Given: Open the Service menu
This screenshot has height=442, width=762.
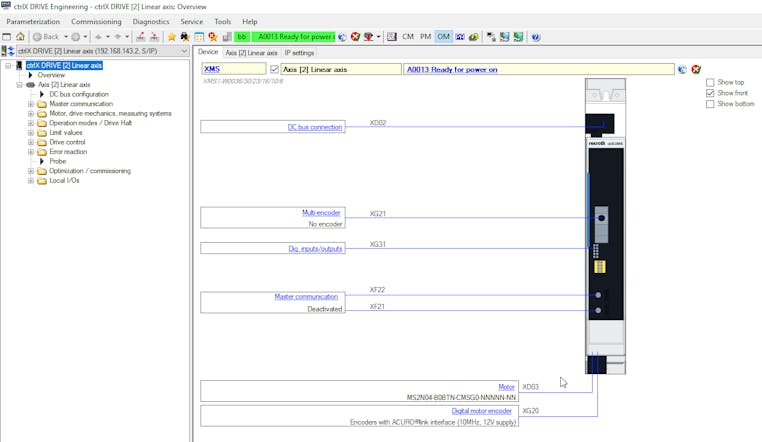Looking at the screenshot, I should tap(191, 21).
